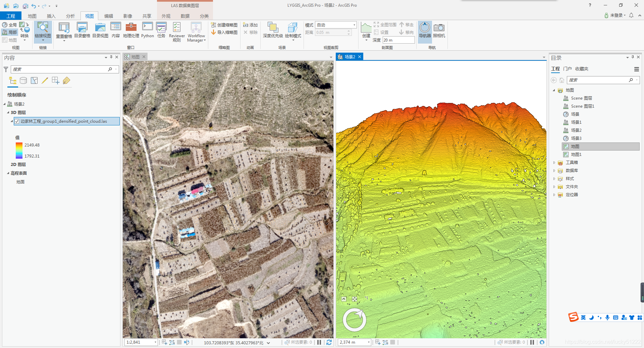Viewport: 644px width, 348px height.
Task: Switch to 收藏夹 Favorites in Catalog pane
Action: [x=582, y=69]
